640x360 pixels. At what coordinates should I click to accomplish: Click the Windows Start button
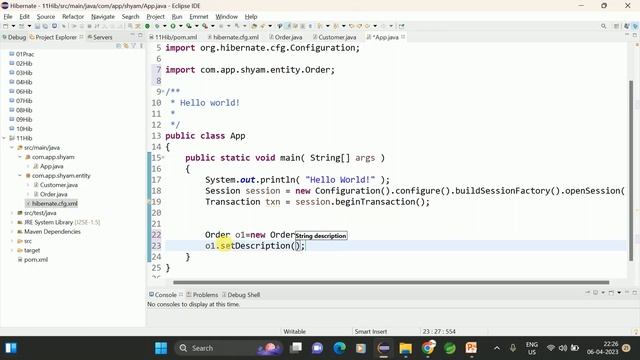click(161, 348)
